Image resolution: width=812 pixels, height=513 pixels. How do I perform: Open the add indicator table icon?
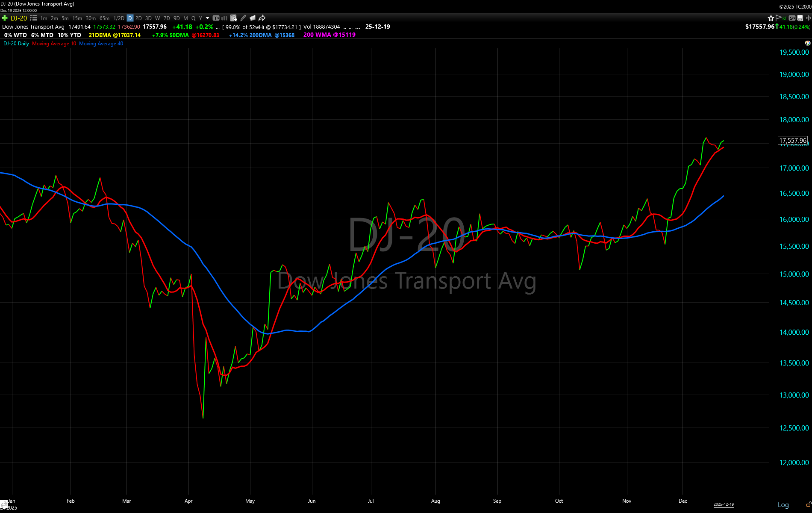point(233,18)
